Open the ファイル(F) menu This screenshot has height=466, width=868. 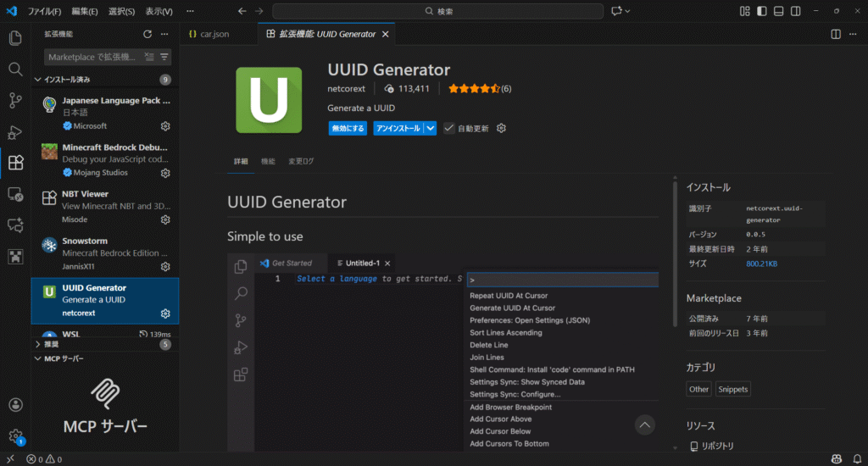coord(44,11)
